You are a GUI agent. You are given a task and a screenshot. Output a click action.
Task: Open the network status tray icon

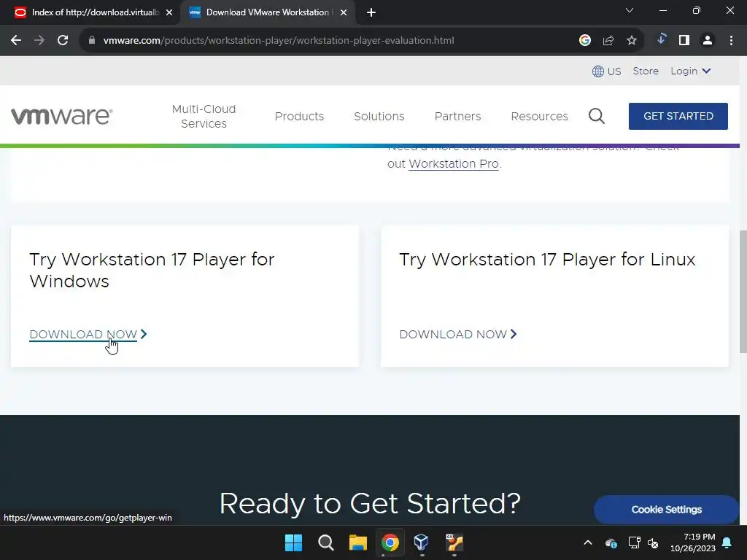(x=634, y=542)
